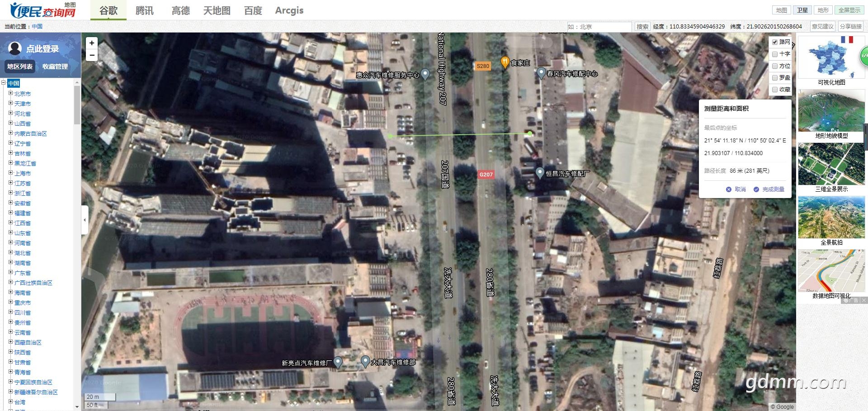Screen dimensions: 868x411
Task: Click the G207 highway shield
Action: pos(486,175)
